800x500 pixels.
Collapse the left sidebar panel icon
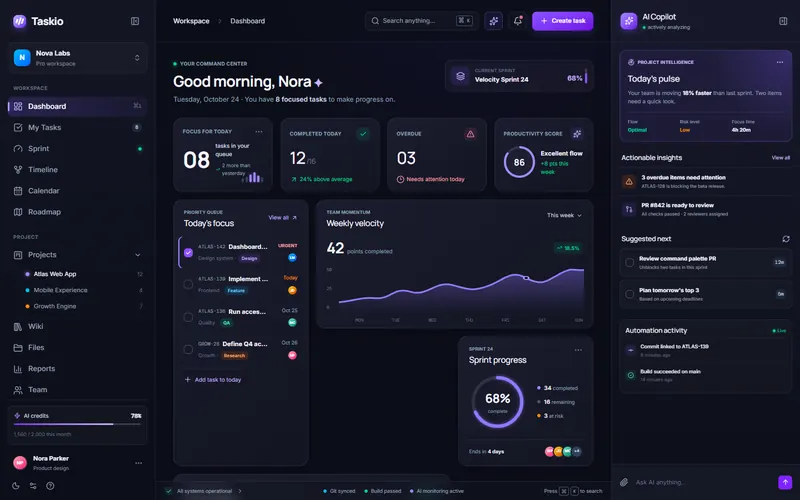click(x=135, y=21)
